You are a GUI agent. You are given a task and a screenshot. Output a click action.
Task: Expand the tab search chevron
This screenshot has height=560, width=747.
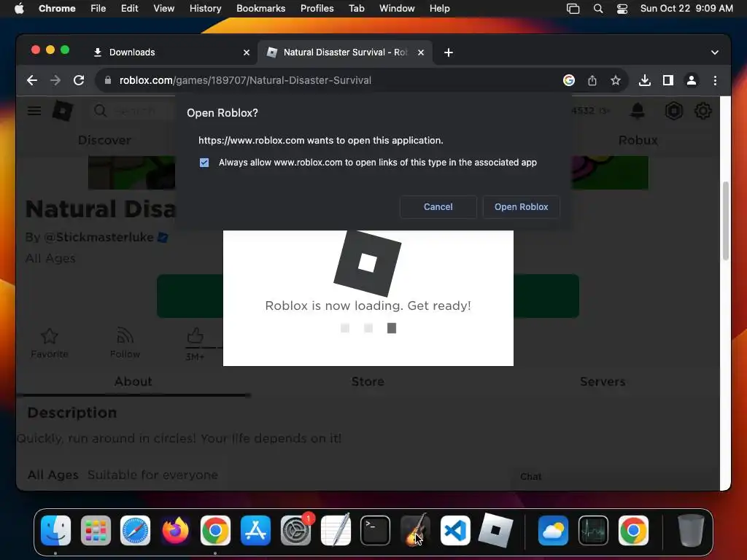(x=715, y=52)
